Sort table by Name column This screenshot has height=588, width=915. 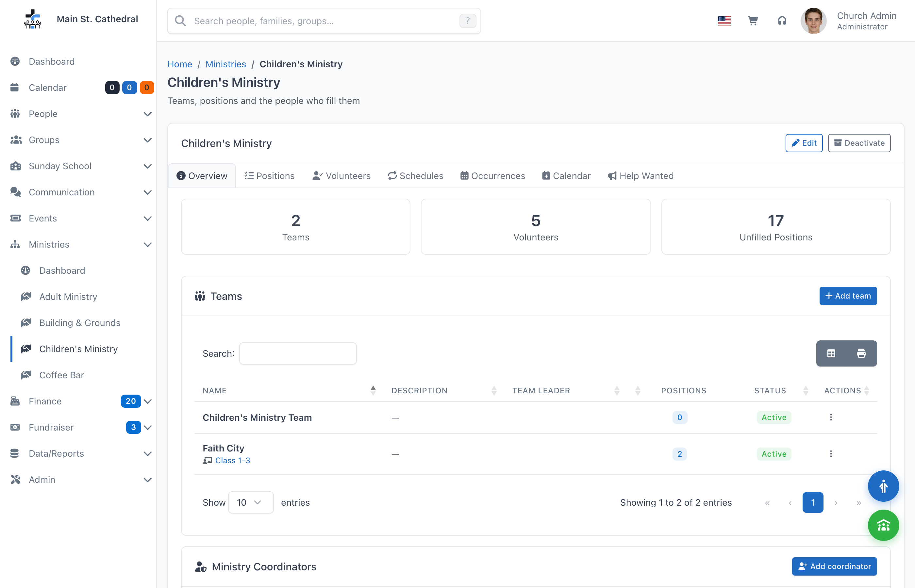[289, 390]
